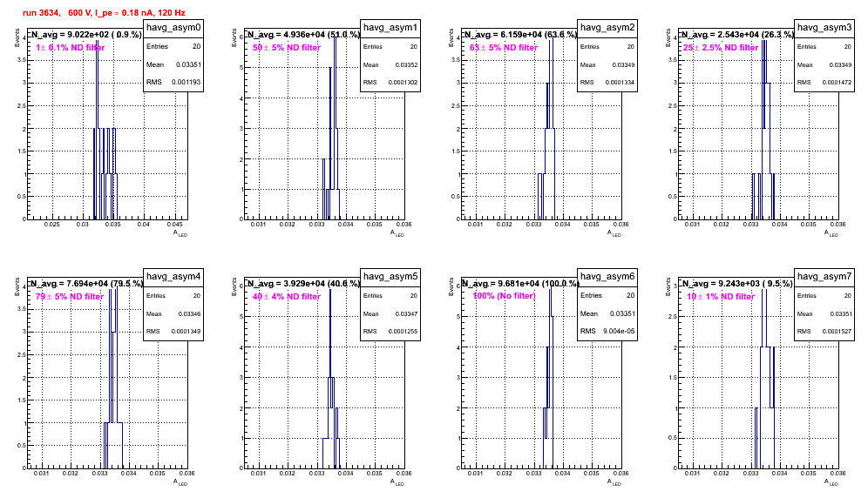Viewport: 868px width, 498px height.
Task: Click the '1± 0.1% ND filter' label
Action: 71,48
